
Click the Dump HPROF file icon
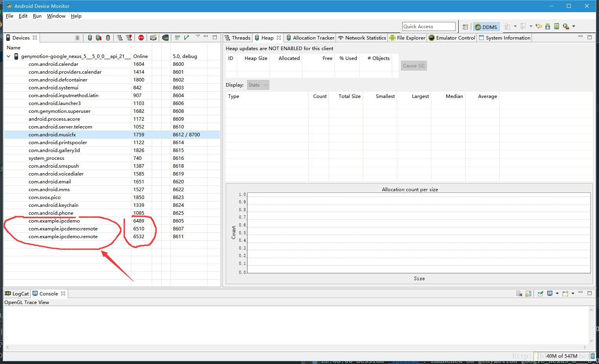click(99, 38)
